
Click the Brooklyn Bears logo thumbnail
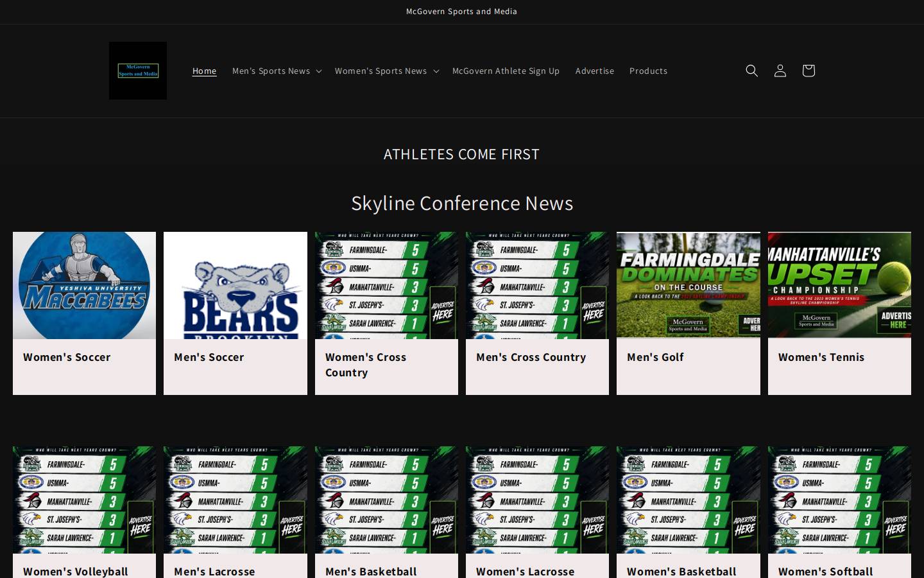pos(235,285)
